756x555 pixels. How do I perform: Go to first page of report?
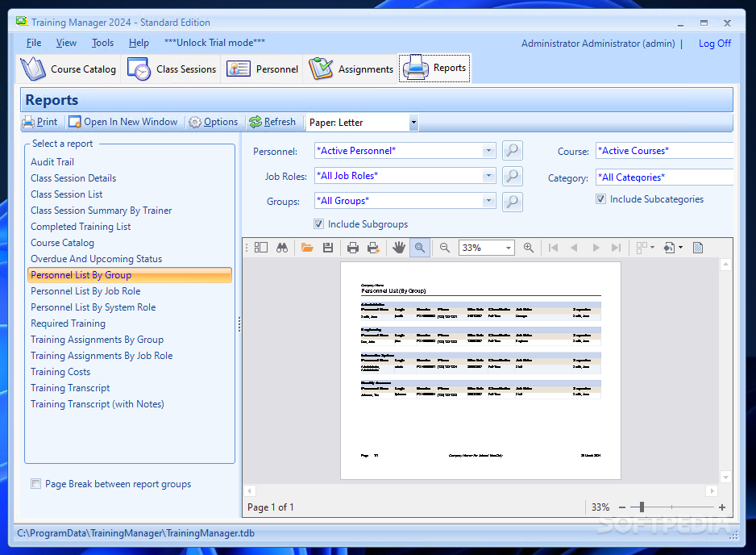[x=553, y=248]
